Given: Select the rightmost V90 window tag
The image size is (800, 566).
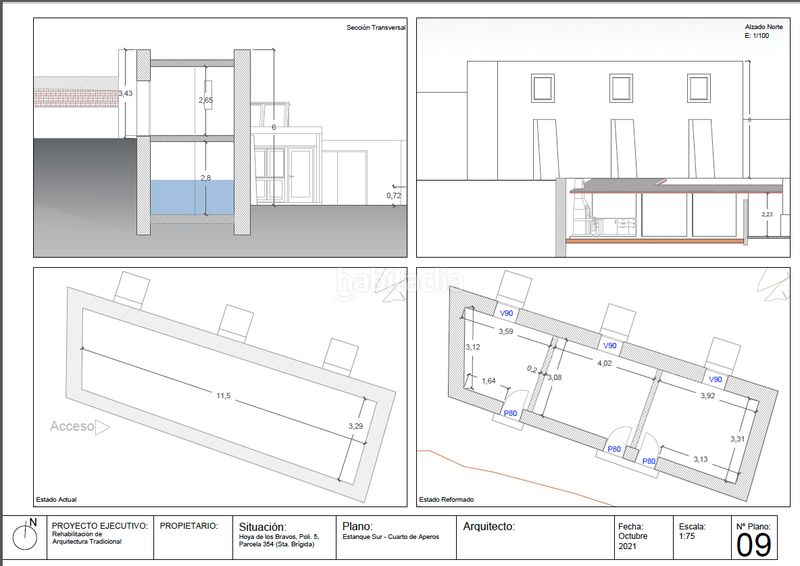Looking at the screenshot, I should click(x=715, y=380).
